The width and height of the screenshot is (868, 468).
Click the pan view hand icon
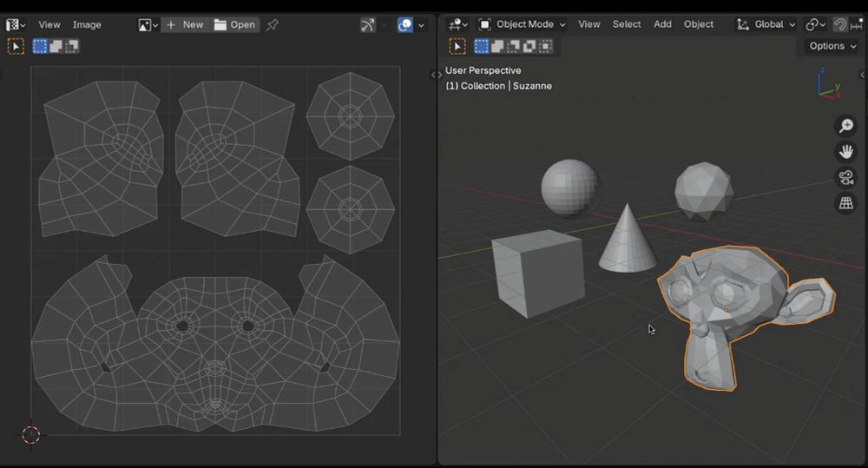pos(845,152)
